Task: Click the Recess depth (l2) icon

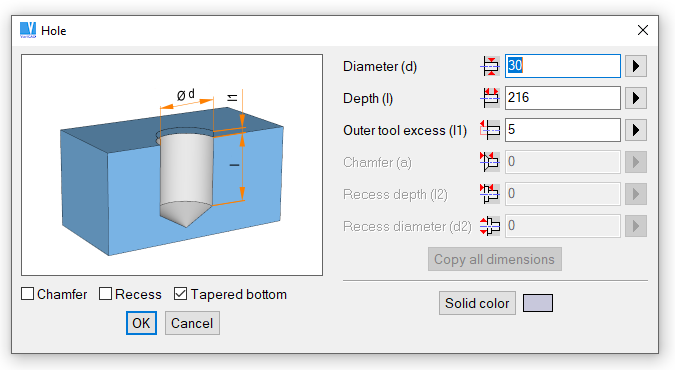Action: point(490,194)
